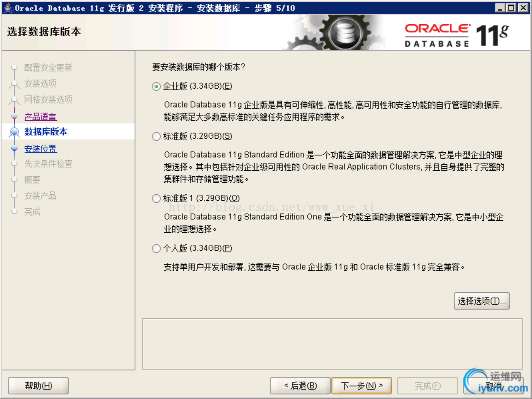Open the 产品语言 step link
532x399 pixels.
pos(41,117)
